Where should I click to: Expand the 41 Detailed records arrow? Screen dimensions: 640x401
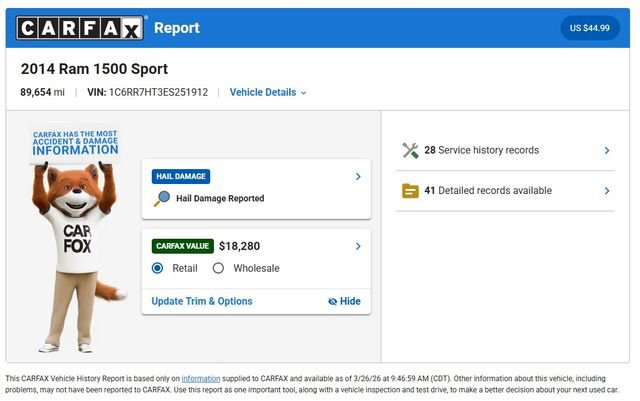point(606,191)
